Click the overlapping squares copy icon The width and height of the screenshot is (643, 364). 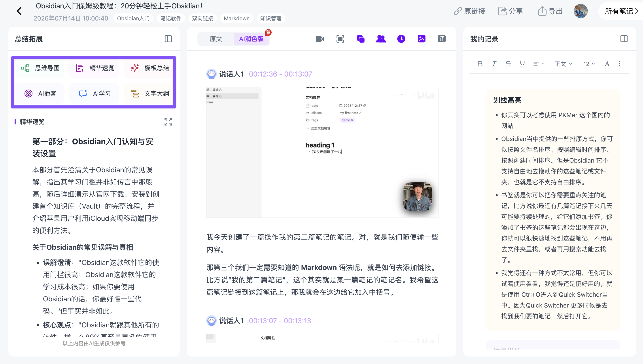[361, 39]
